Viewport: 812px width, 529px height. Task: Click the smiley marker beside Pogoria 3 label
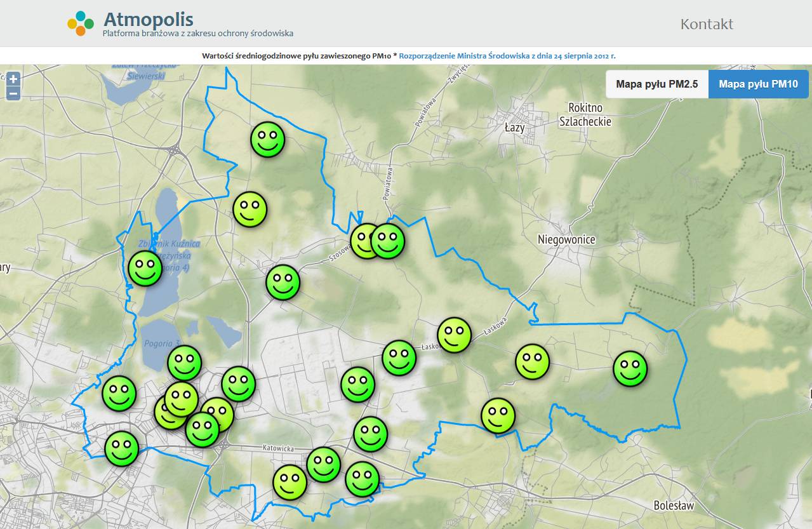pyautogui.click(x=185, y=363)
